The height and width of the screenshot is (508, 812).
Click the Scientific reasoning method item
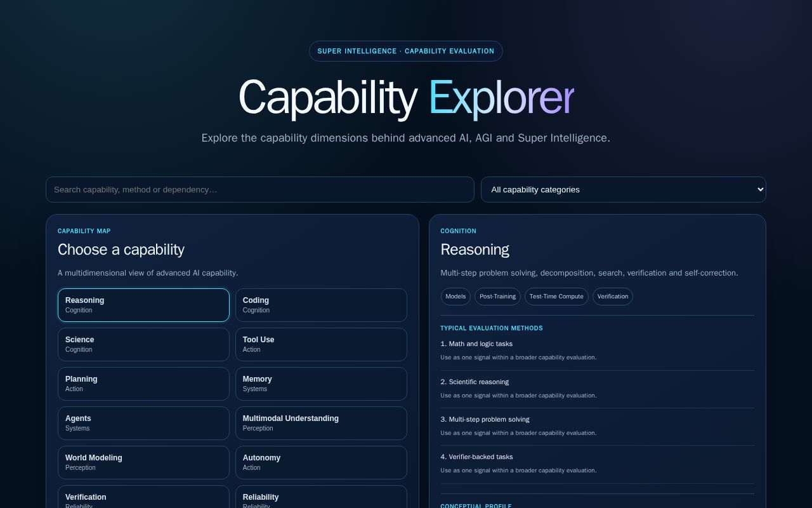pyautogui.click(x=475, y=382)
